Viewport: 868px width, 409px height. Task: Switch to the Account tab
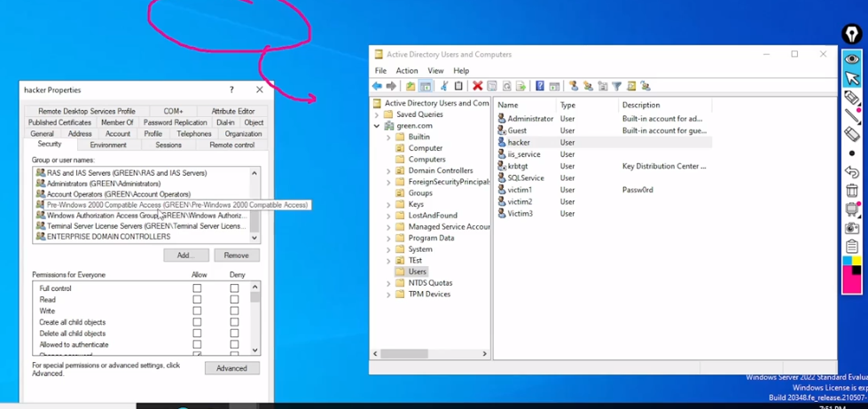tap(118, 134)
